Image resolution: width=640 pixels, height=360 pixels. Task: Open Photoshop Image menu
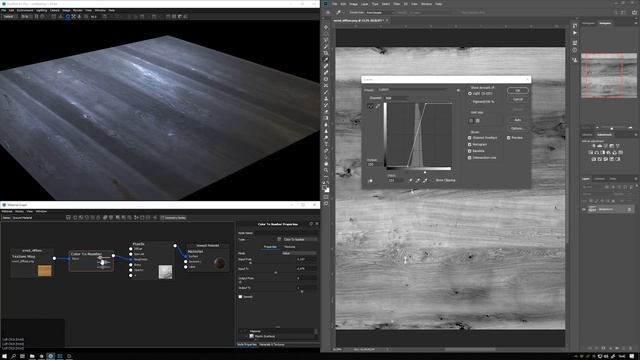[353, 4]
